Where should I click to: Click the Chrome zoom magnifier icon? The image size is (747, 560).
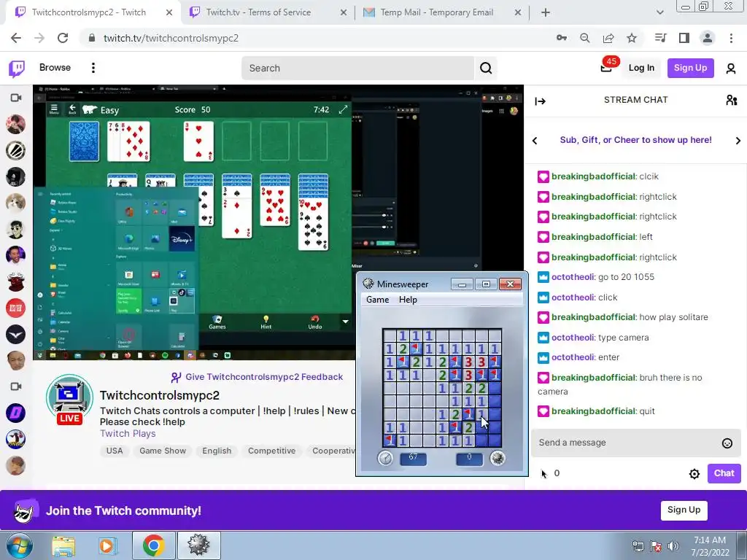585,38
